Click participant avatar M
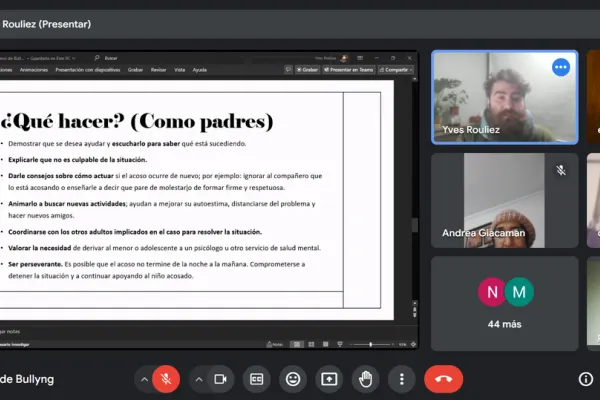600x400 pixels. pos(519,292)
